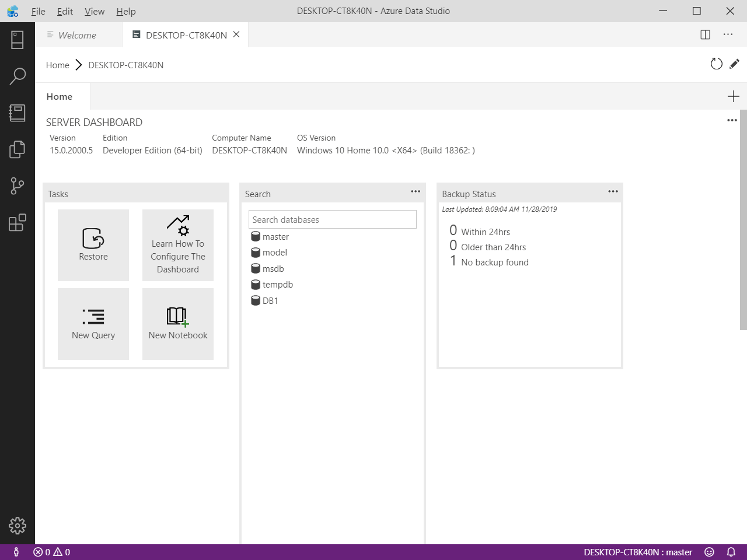Click the Home breadcrumb link

click(x=58, y=65)
